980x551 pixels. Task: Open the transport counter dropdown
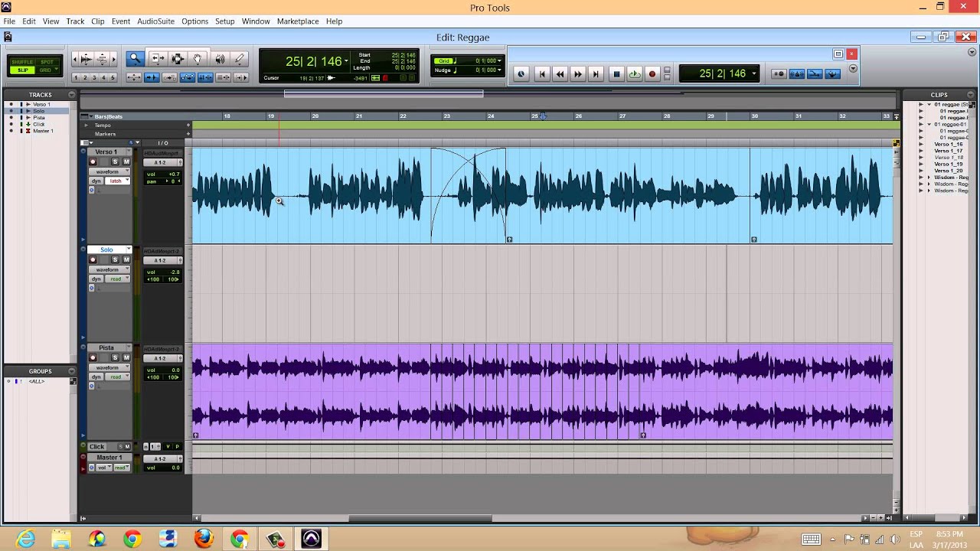(754, 73)
